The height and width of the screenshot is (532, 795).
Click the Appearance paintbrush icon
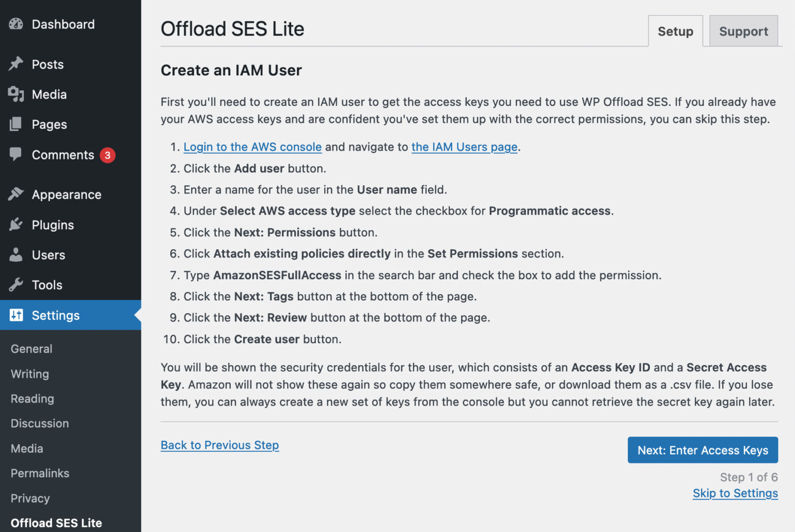(x=16, y=194)
